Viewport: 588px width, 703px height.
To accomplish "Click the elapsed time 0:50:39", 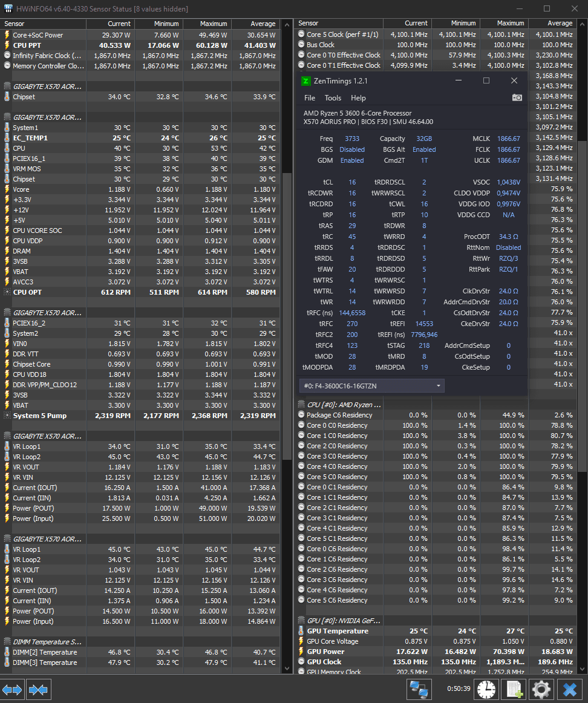I will (459, 688).
